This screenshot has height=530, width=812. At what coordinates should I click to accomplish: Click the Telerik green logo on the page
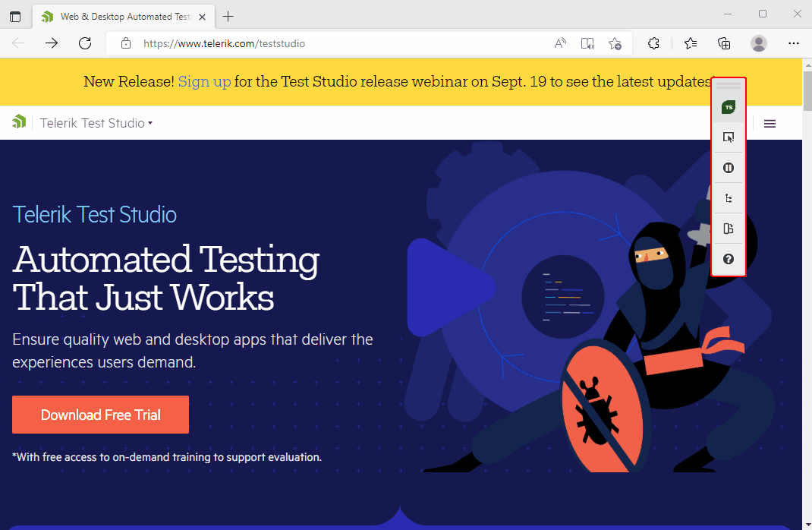click(x=19, y=121)
